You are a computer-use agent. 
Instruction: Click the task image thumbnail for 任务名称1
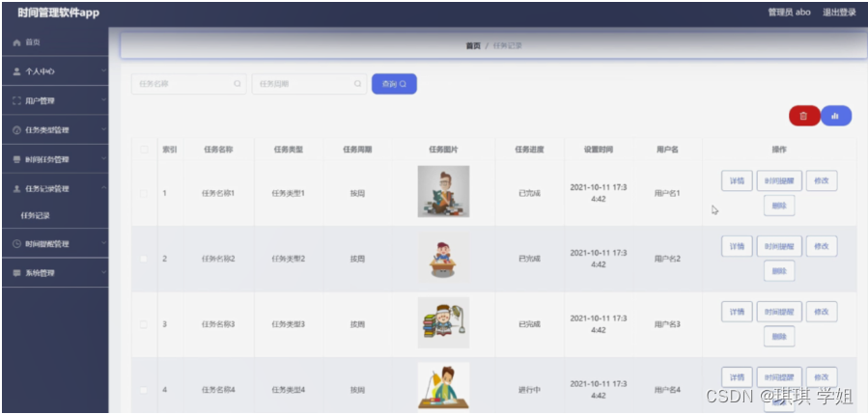[443, 191]
